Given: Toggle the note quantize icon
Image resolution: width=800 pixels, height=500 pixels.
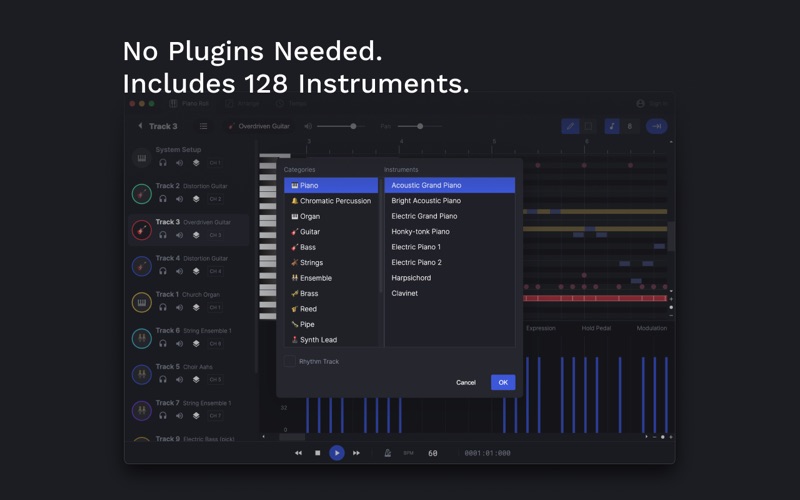Looking at the screenshot, I should click(x=612, y=126).
